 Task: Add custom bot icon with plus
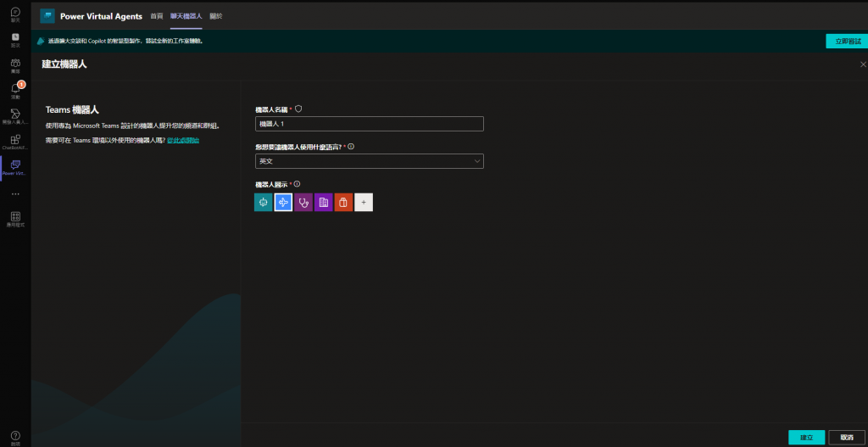point(364,202)
